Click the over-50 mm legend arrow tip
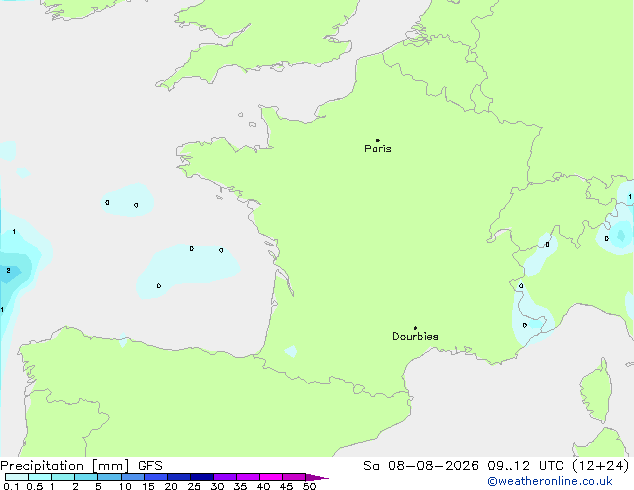 [x=317, y=477]
